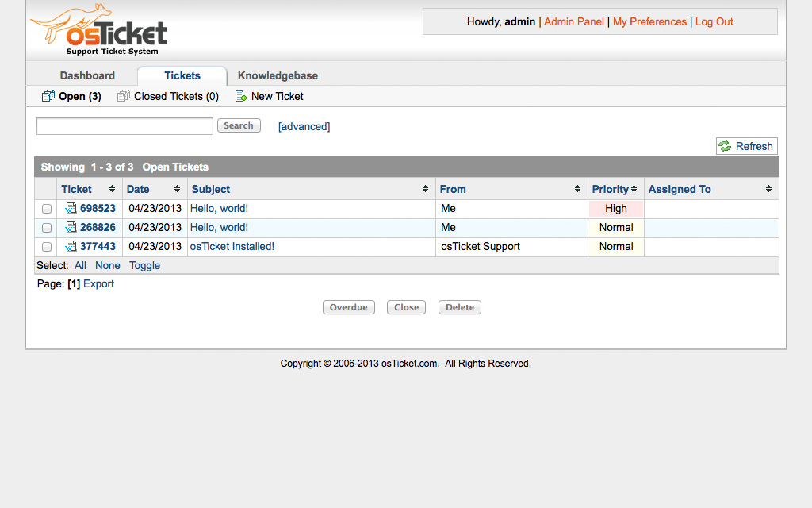Click the New Ticket icon
The image size is (812, 508).
[240, 95]
